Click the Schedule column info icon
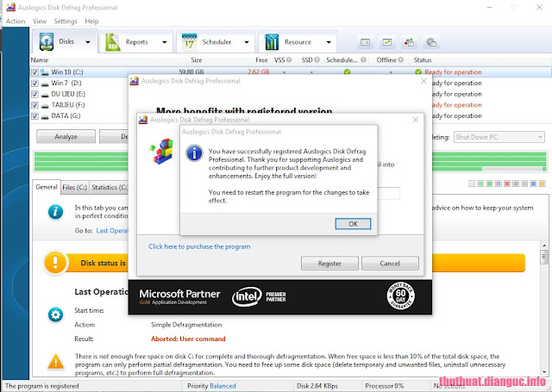This screenshot has height=392, width=552. click(x=363, y=59)
